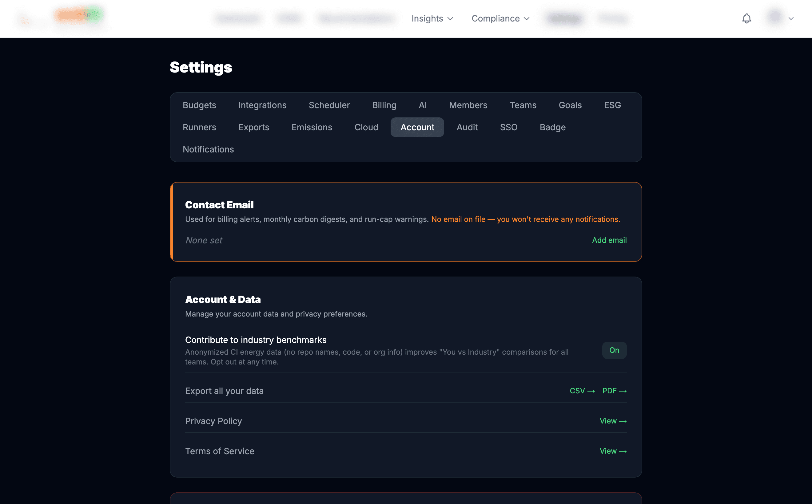Toggle industry benchmarks contribution On switch

[614, 350]
